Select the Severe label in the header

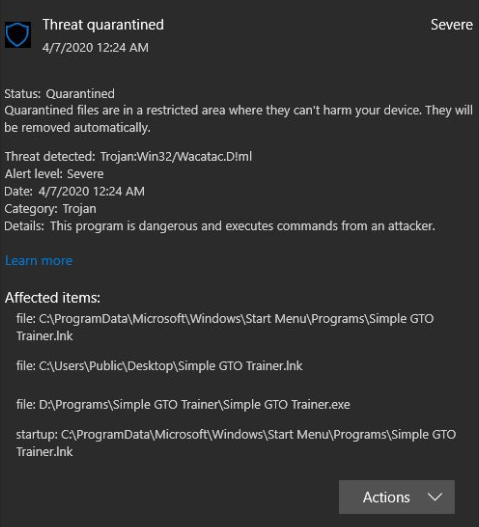coord(451,25)
